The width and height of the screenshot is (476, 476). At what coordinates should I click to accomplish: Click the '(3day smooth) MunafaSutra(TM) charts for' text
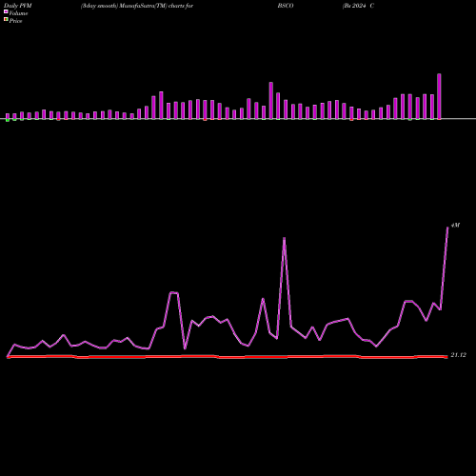coord(137,6)
